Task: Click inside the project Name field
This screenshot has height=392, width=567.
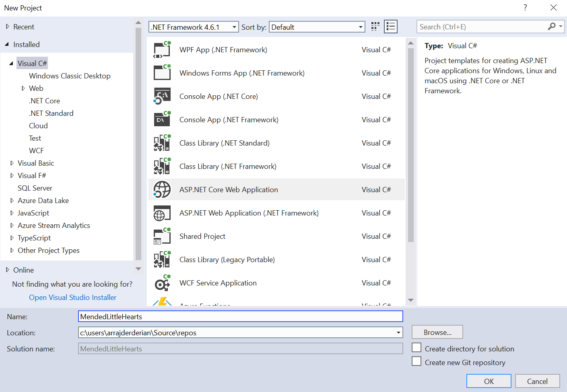Action: pos(240,316)
